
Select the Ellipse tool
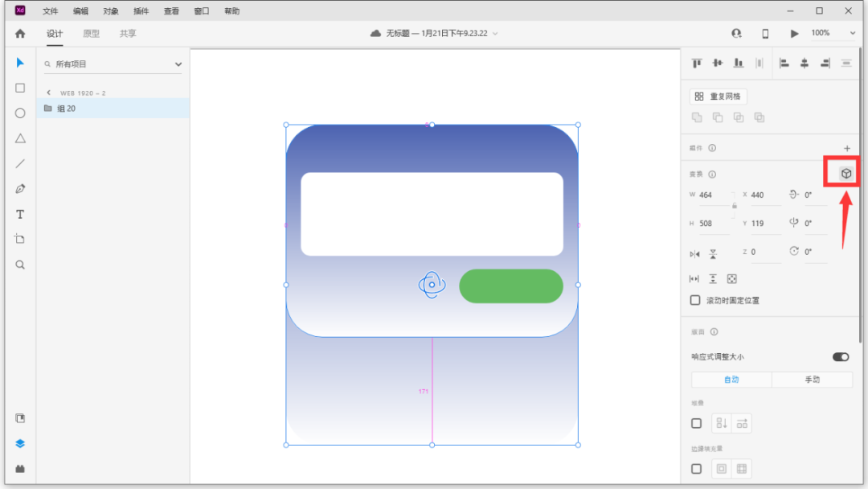point(20,113)
